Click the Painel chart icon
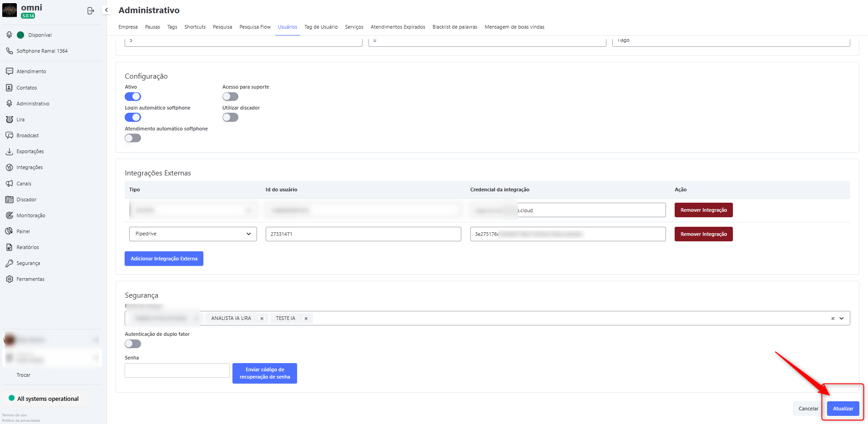This screenshot has width=868, height=424. click(x=9, y=231)
